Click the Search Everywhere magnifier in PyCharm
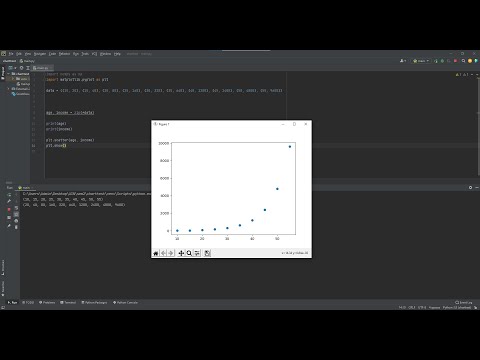Screen dimensions: 480x360 pyautogui.click(x=463, y=61)
